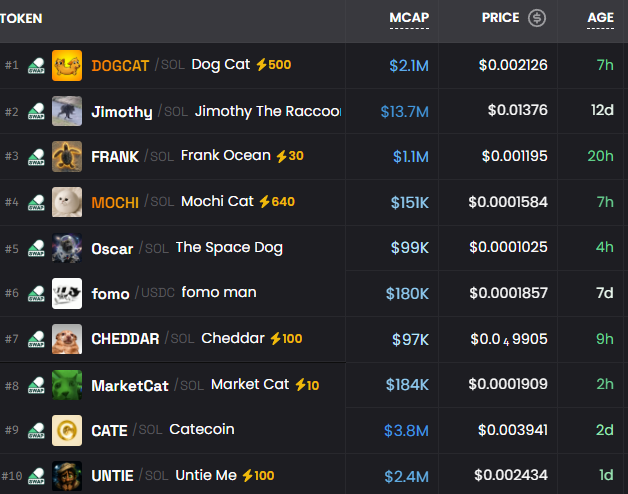Screen dimensions: 628x494
Task: Click the 20h age value
Action: click(x=600, y=156)
